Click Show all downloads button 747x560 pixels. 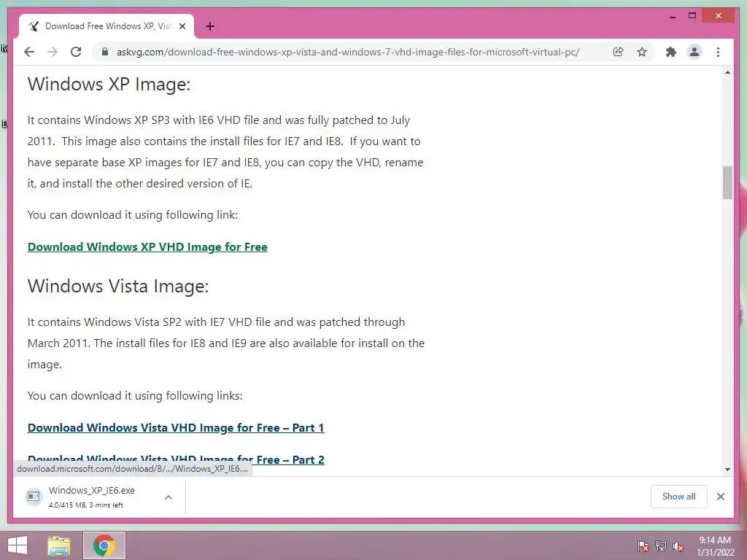point(679,496)
